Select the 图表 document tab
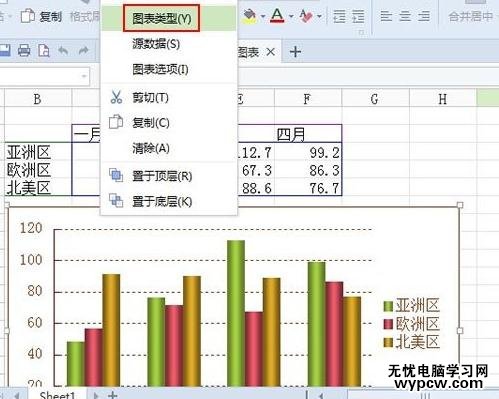499x399 pixels. pyautogui.click(x=248, y=52)
